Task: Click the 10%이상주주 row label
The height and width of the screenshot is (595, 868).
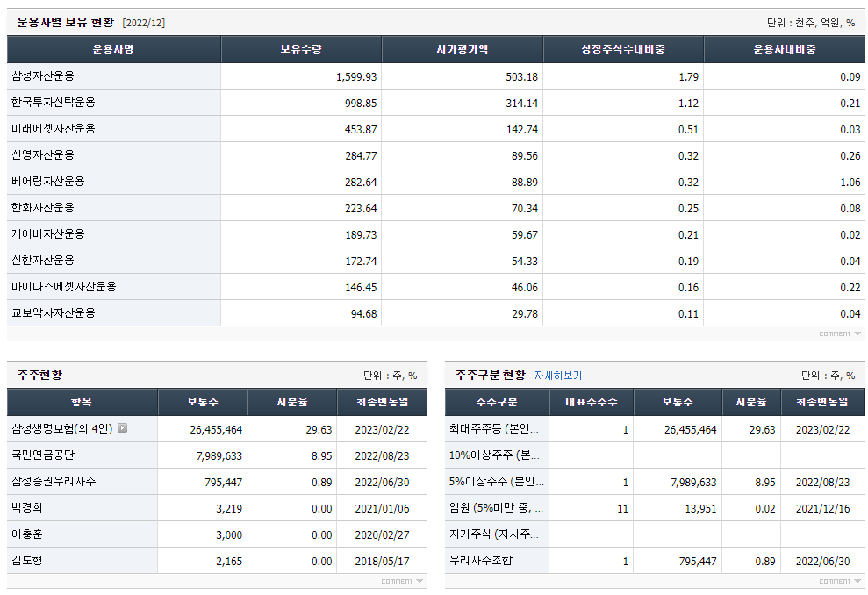Action: click(494, 455)
